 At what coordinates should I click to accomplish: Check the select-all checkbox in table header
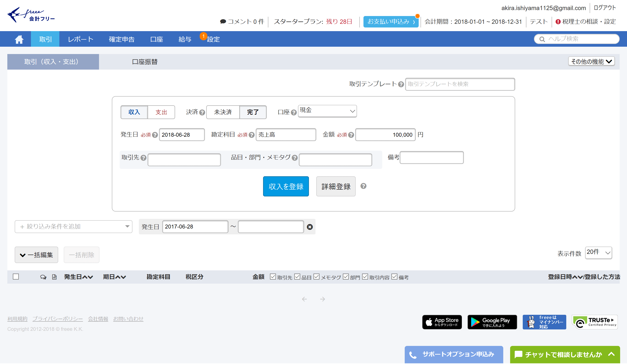16,277
